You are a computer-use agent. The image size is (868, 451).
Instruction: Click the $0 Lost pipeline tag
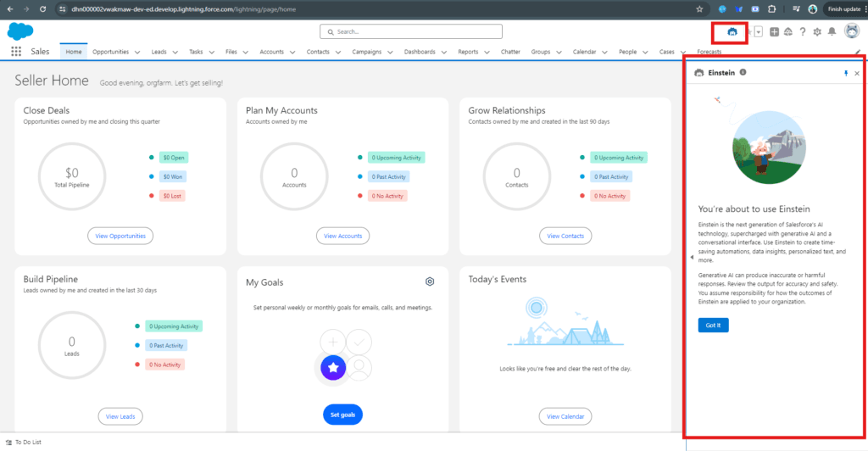(172, 196)
